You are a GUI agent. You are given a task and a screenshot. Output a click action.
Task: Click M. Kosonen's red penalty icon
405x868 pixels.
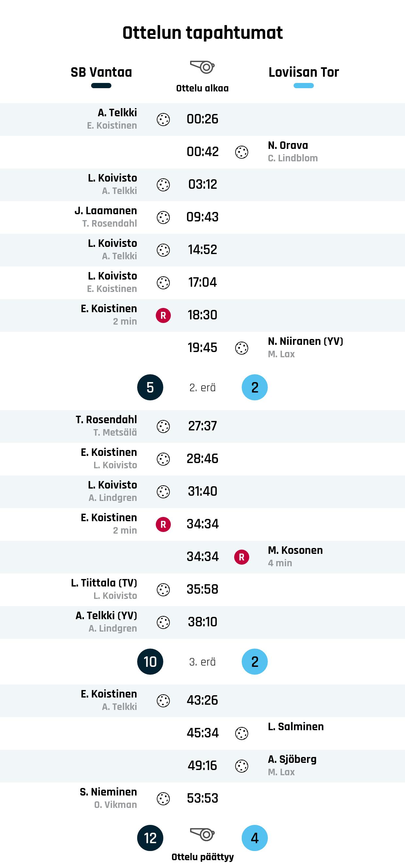pyautogui.click(x=242, y=557)
